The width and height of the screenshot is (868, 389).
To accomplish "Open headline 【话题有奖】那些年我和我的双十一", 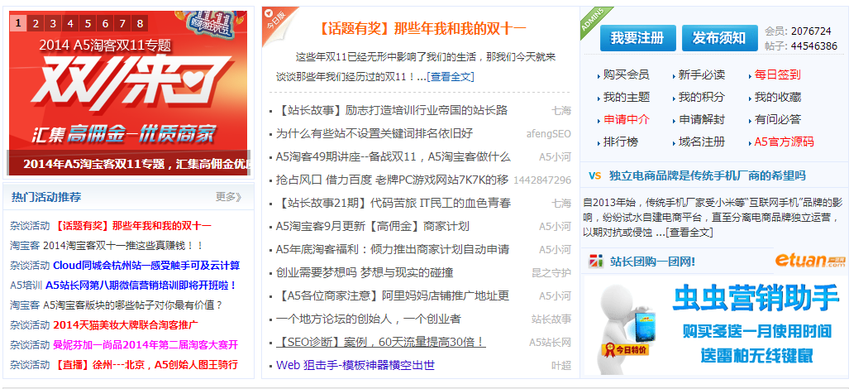I will 423,29.
